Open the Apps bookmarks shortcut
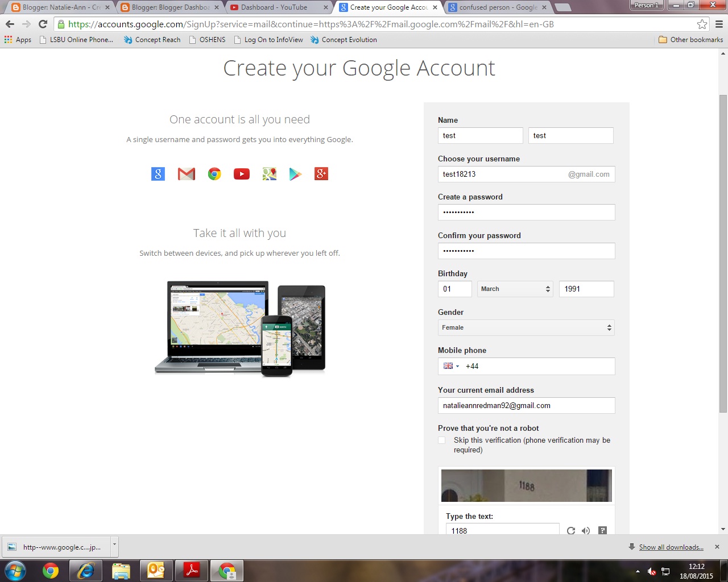The height and width of the screenshot is (582, 728). pyautogui.click(x=18, y=40)
